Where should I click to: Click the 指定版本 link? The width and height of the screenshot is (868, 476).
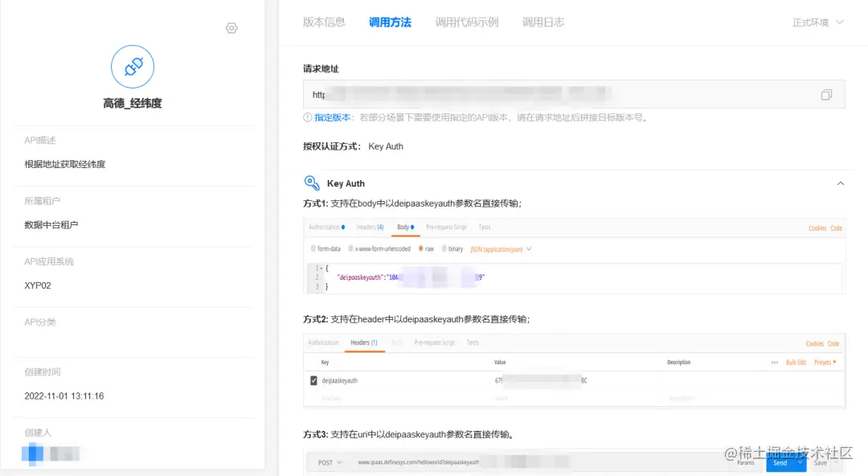[334, 117]
